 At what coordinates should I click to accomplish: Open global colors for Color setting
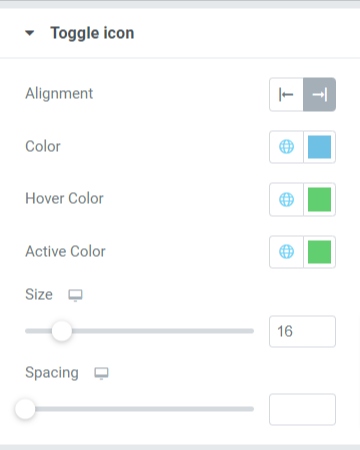click(x=286, y=147)
